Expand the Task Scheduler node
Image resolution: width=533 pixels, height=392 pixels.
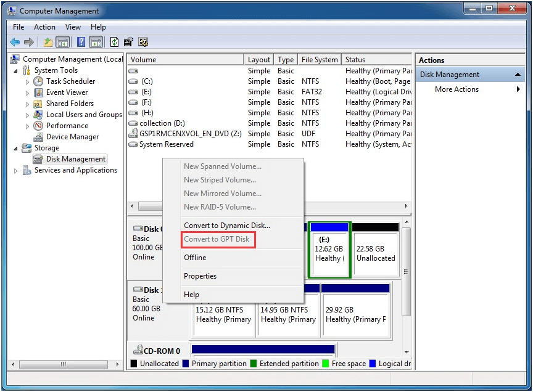[27, 82]
